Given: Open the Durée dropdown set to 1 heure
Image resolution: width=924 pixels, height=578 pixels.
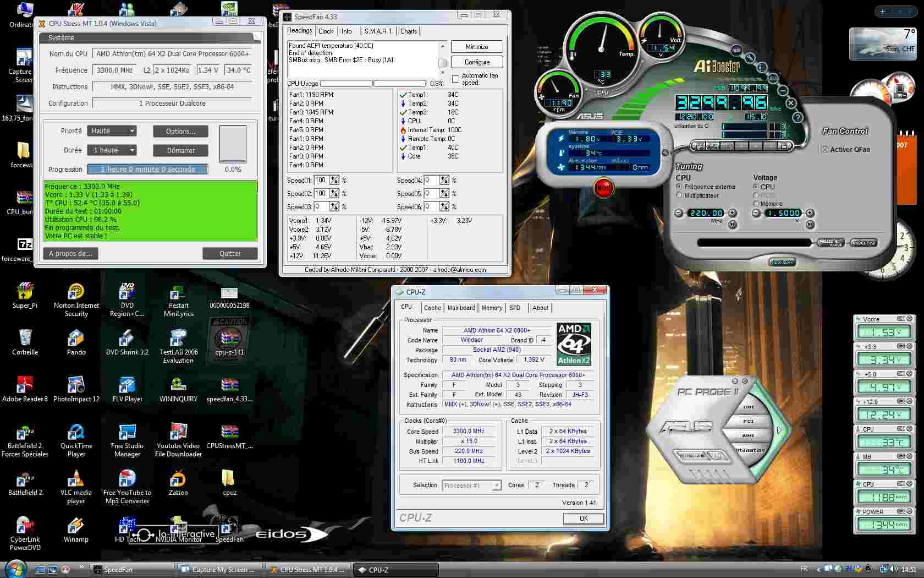Looking at the screenshot, I should coord(112,150).
